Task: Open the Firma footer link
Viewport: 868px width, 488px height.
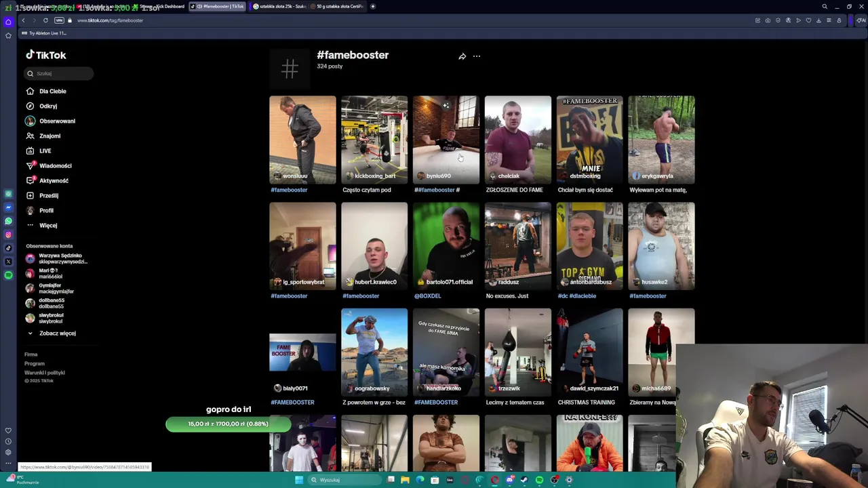Action: [x=31, y=354]
